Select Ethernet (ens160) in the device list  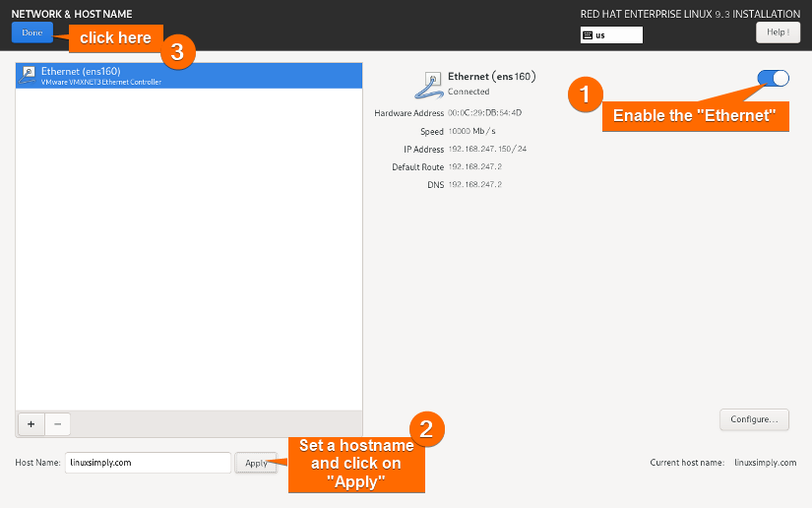click(x=189, y=76)
